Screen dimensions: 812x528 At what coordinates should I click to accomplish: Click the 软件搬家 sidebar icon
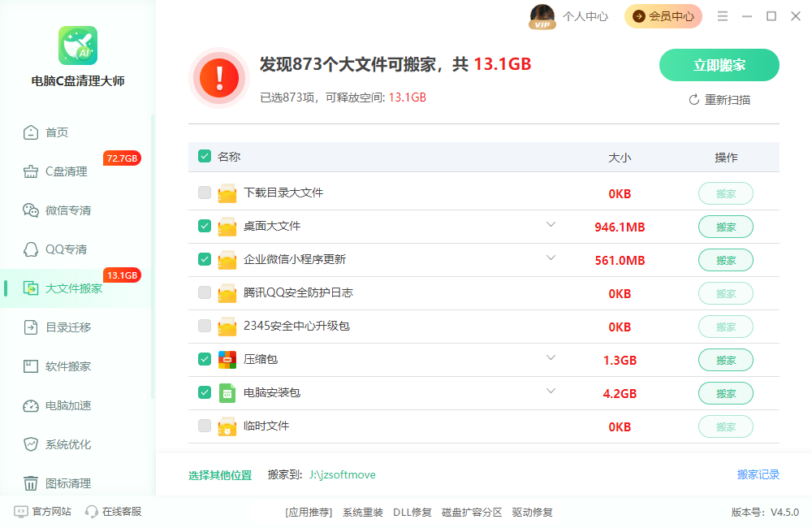(31, 366)
